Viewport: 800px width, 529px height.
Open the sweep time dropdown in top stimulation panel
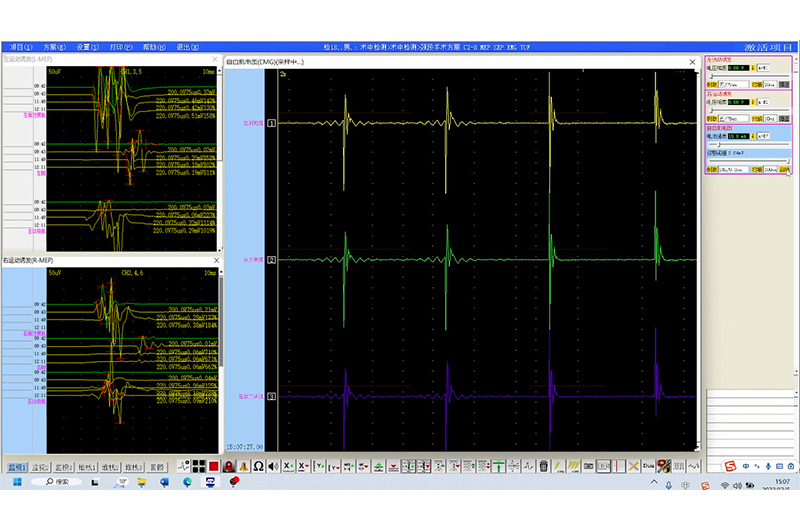771,85
